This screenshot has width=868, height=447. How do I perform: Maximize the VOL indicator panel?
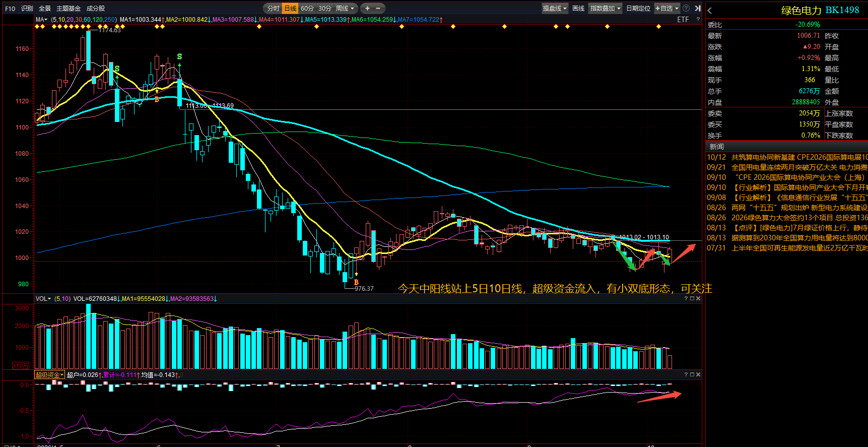(x=692, y=299)
